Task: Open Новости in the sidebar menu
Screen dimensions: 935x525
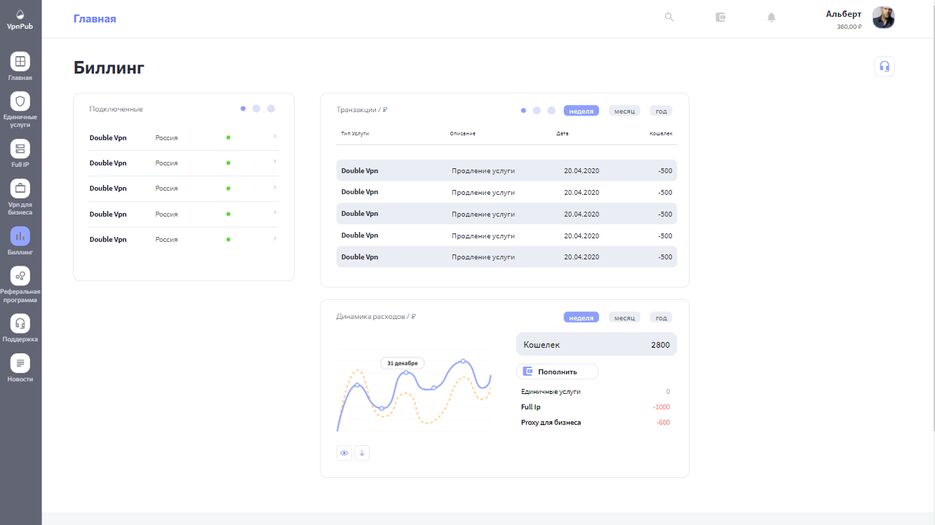Action: tap(20, 364)
